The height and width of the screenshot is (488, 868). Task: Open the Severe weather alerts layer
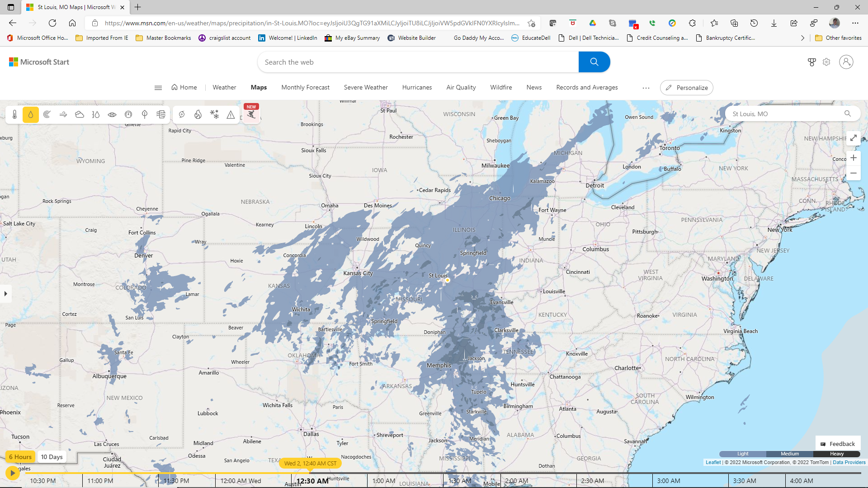click(231, 115)
